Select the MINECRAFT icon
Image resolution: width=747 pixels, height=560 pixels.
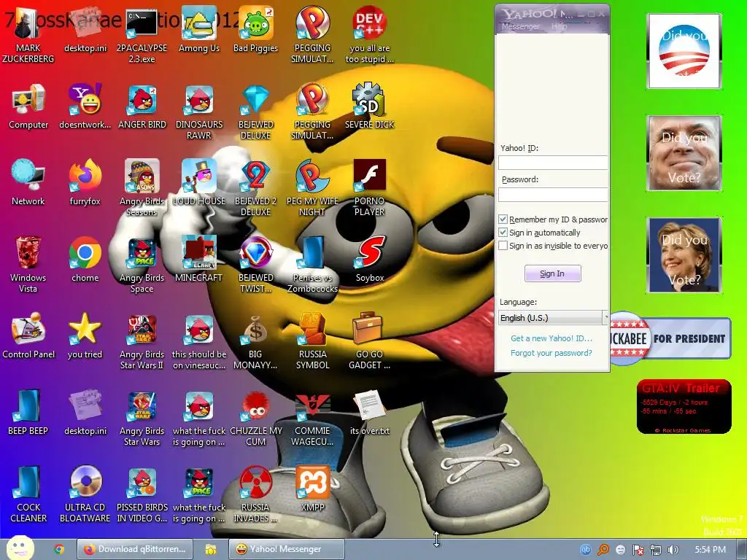tap(198, 260)
